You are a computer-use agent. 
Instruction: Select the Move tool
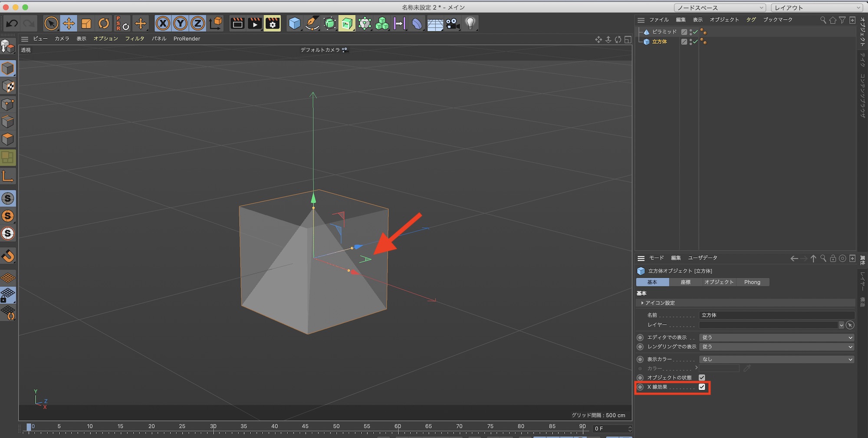click(x=69, y=23)
